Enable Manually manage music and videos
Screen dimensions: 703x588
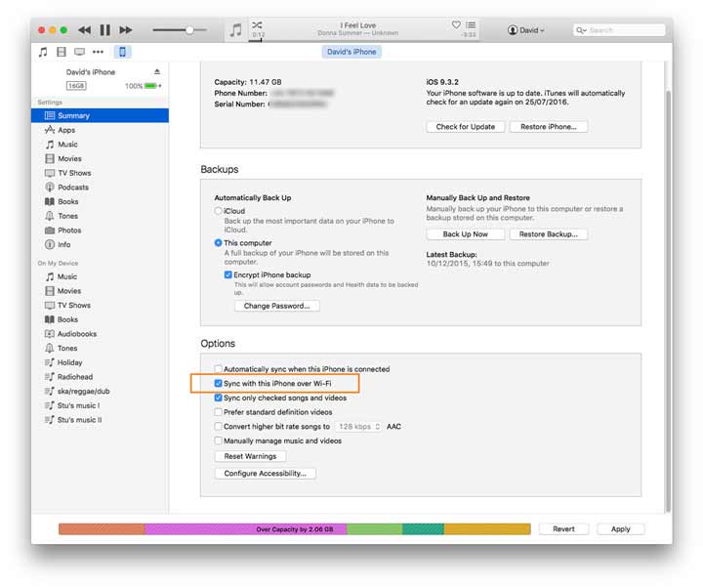(219, 441)
